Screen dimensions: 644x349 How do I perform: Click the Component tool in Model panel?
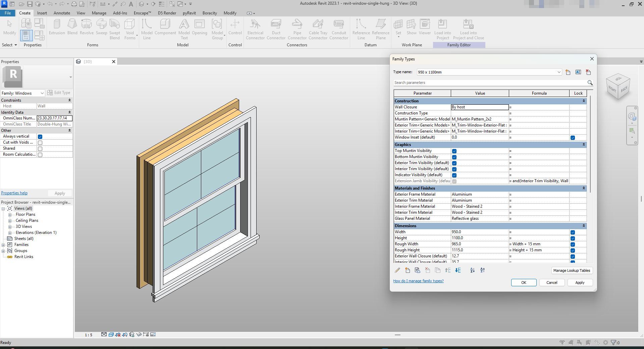point(165,27)
